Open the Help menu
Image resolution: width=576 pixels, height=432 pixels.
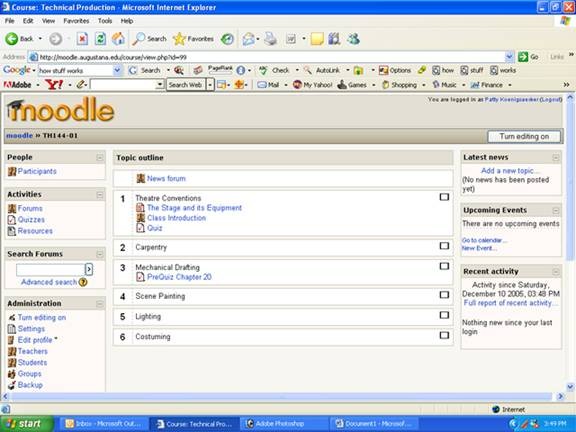pyautogui.click(x=127, y=21)
